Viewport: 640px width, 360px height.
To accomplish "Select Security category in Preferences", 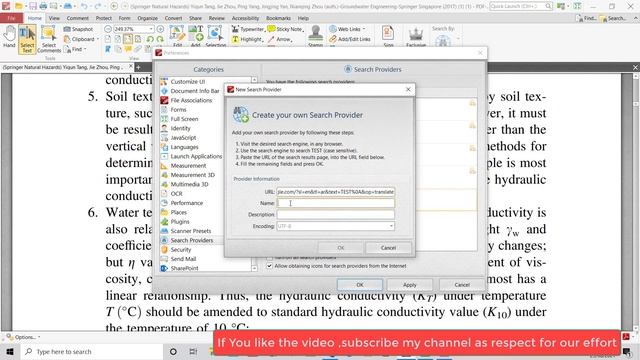I will 180,249.
